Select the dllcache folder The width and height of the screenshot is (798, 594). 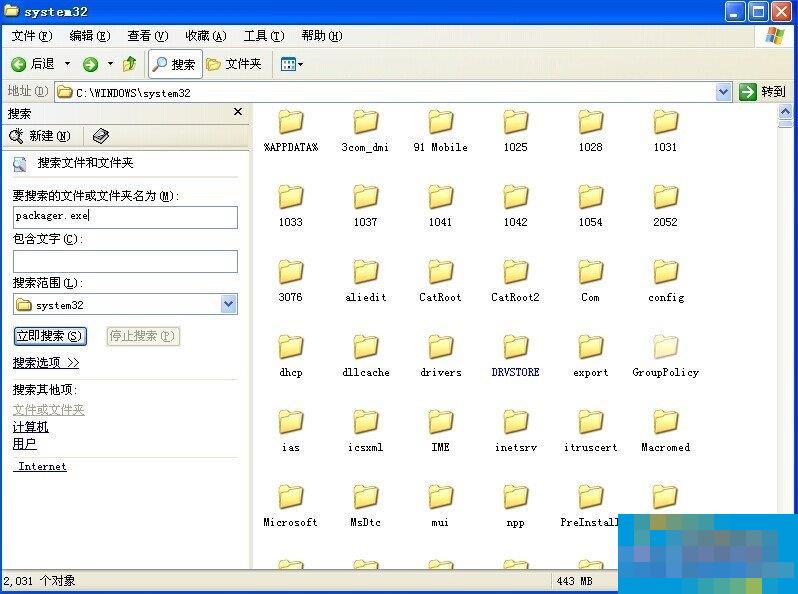[x=365, y=356]
